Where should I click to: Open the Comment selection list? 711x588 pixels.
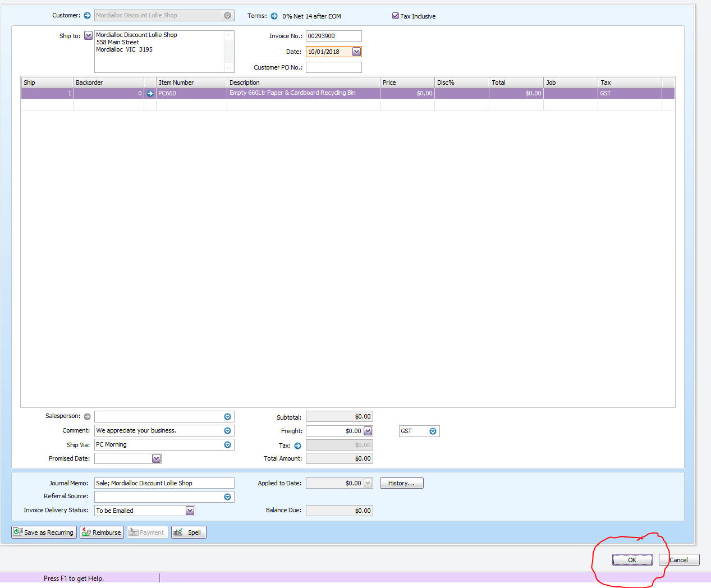[227, 431]
